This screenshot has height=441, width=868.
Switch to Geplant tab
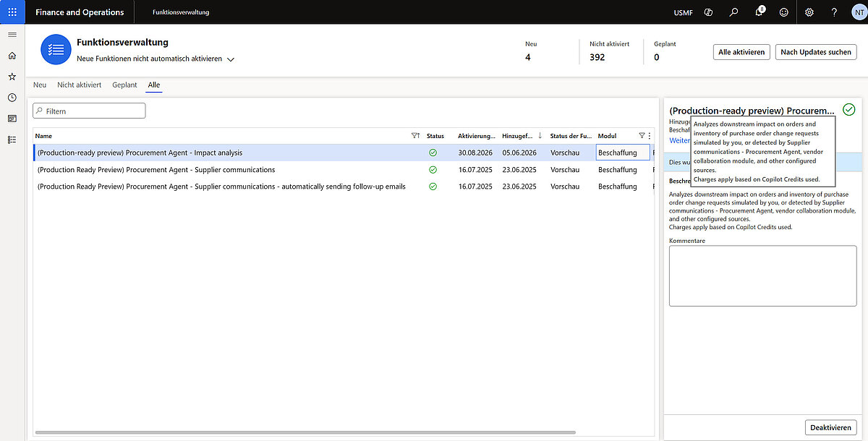pyautogui.click(x=124, y=85)
